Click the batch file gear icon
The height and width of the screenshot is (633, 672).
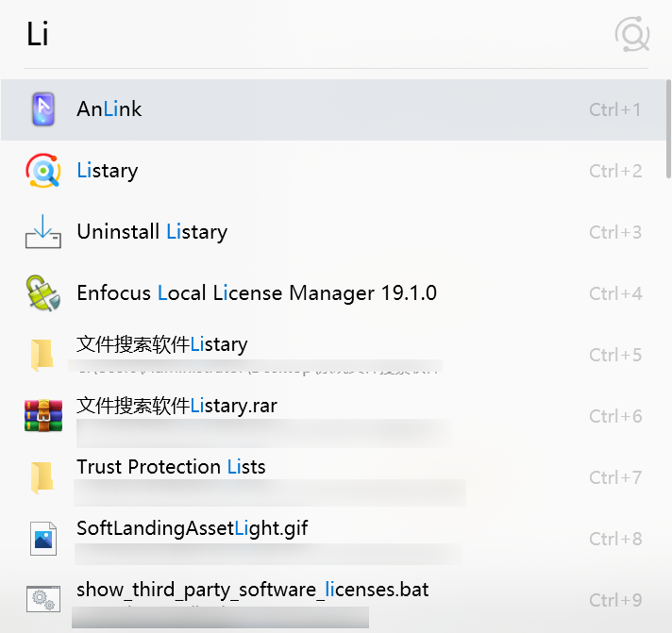pyautogui.click(x=43, y=599)
